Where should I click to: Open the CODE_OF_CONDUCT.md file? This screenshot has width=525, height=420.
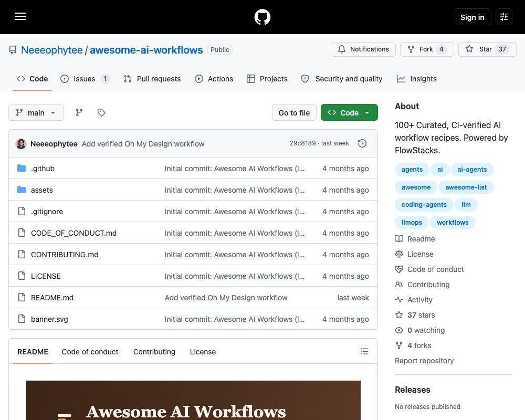point(73,233)
